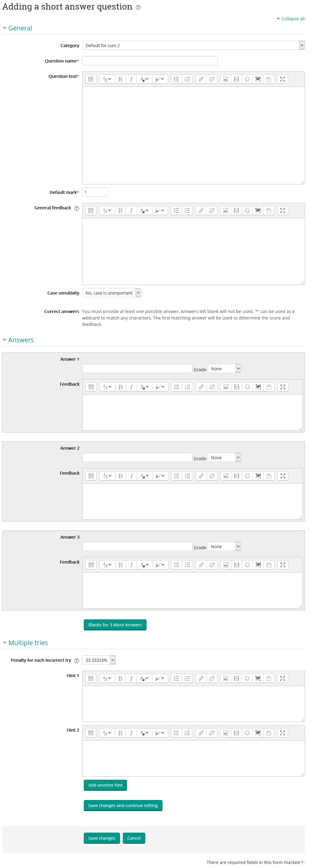Toggle bold in Question text editor

tap(120, 79)
